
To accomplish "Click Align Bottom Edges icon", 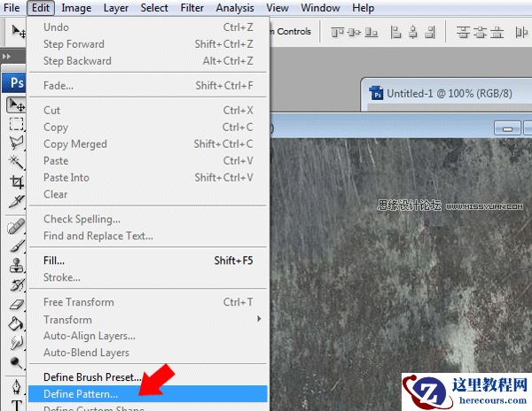I will coord(372,33).
